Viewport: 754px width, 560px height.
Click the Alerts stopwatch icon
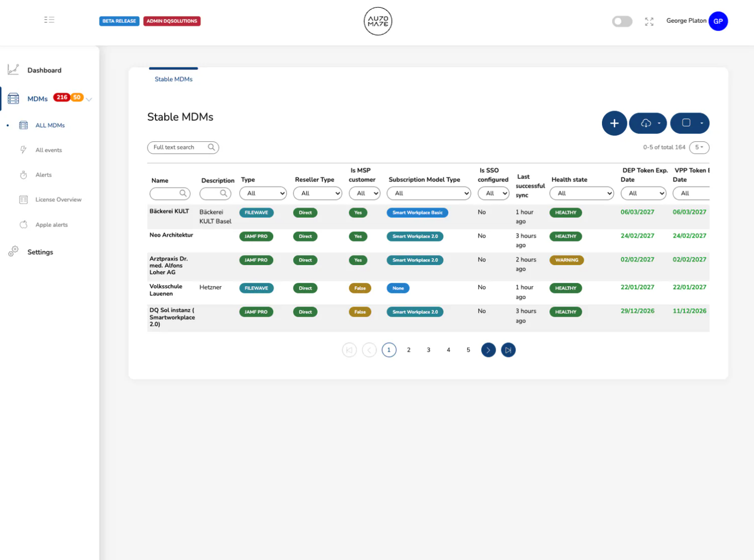click(23, 175)
